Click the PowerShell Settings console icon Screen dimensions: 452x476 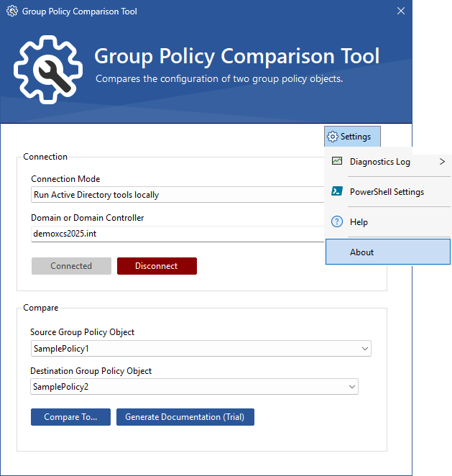coord(337,192)
